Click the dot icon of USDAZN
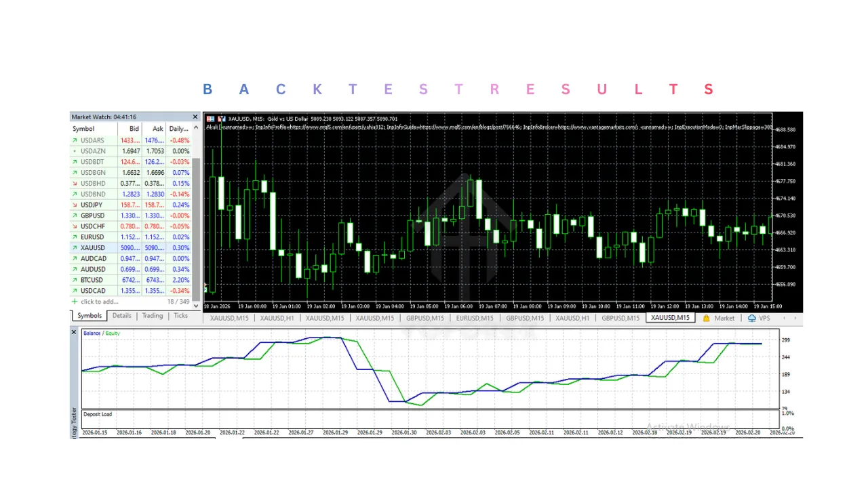 coord(75,151)
